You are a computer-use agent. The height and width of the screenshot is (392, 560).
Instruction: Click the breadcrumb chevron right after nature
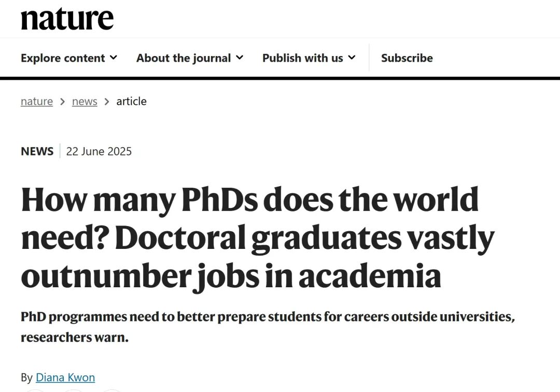(62, 102)
